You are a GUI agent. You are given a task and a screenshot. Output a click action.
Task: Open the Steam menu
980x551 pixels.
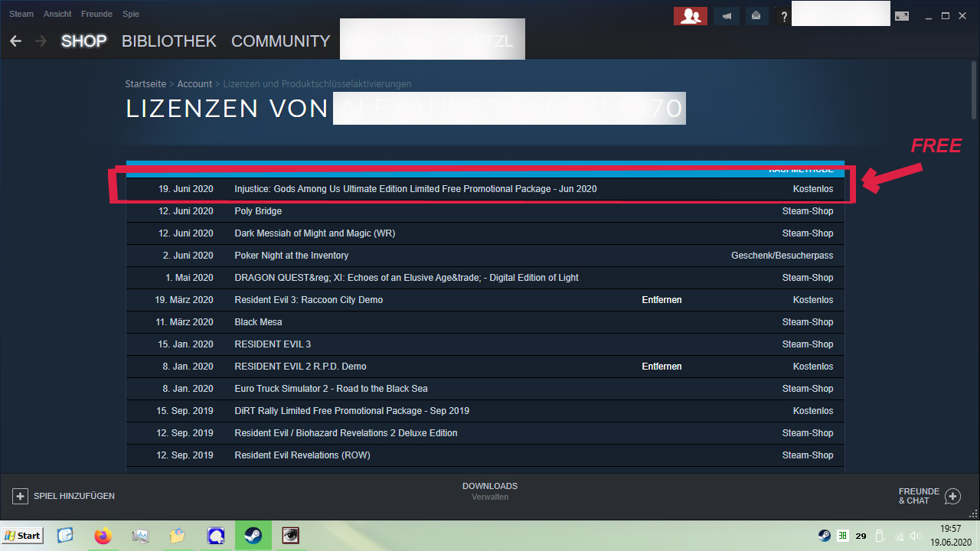pos(21,15)
